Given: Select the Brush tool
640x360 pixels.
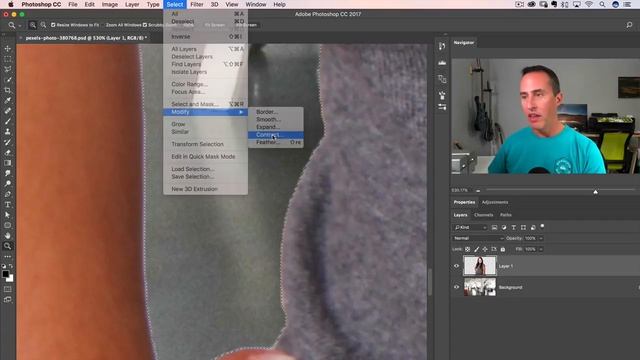Looking at the screenshot, I should [x=8, y=121].
